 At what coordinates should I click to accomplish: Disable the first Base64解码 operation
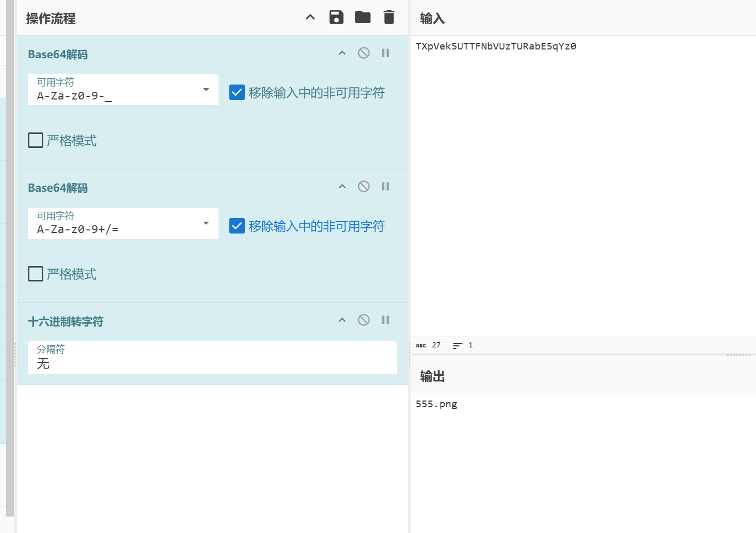pos(364,53)
